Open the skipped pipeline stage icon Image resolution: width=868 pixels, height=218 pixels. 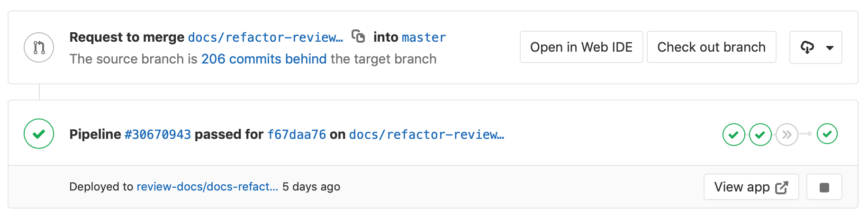(x=787, y=135)
